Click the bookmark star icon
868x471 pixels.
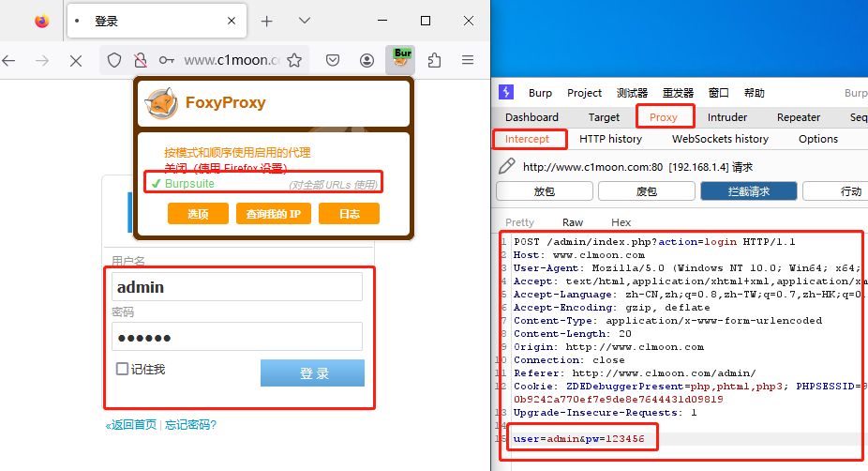pos(294,60)
